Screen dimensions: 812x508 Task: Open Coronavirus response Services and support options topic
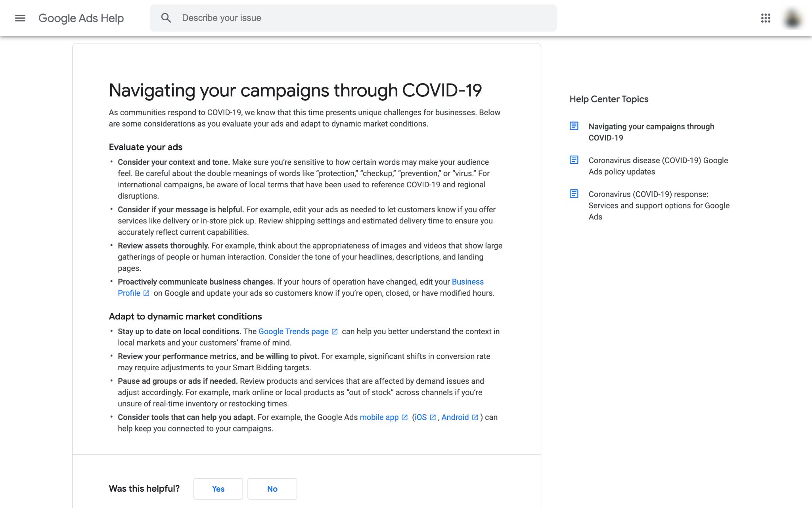coord(659,205)
